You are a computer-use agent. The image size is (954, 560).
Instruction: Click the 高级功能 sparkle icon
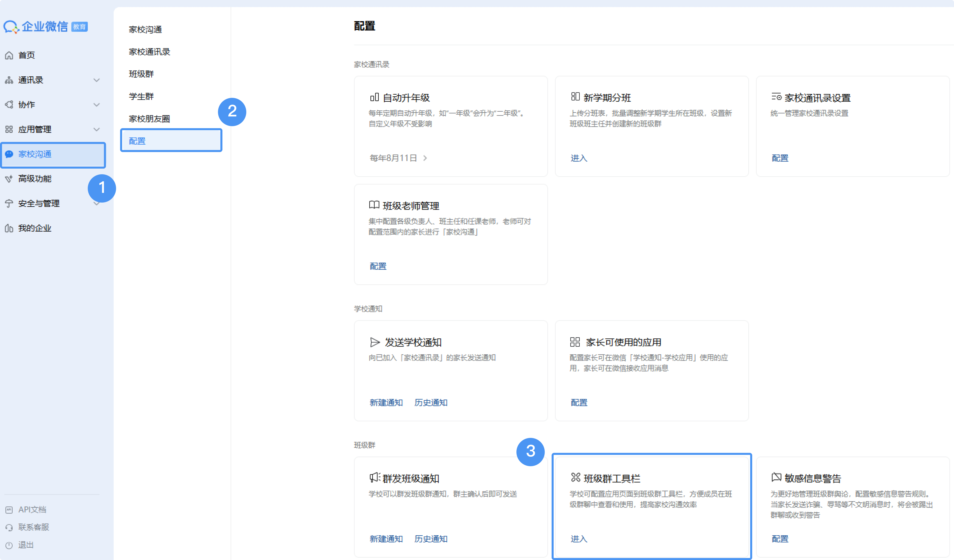(9, 179)
